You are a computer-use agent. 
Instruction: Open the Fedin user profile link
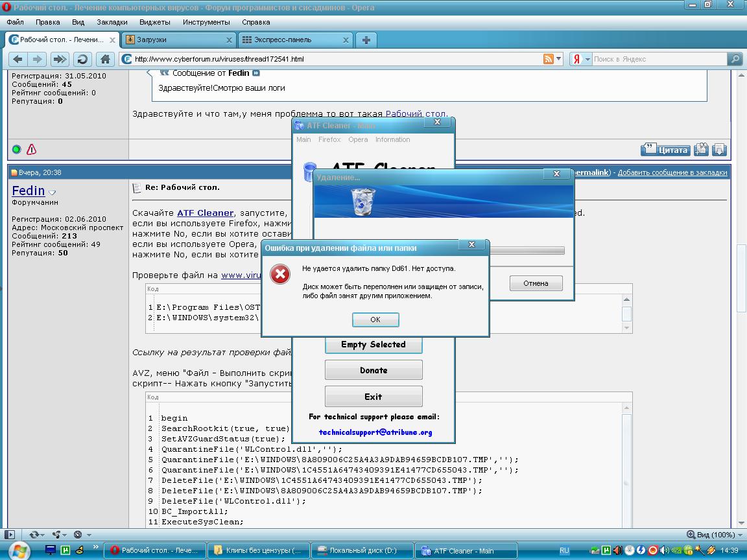pyautogui.click(x=28, y=191)
